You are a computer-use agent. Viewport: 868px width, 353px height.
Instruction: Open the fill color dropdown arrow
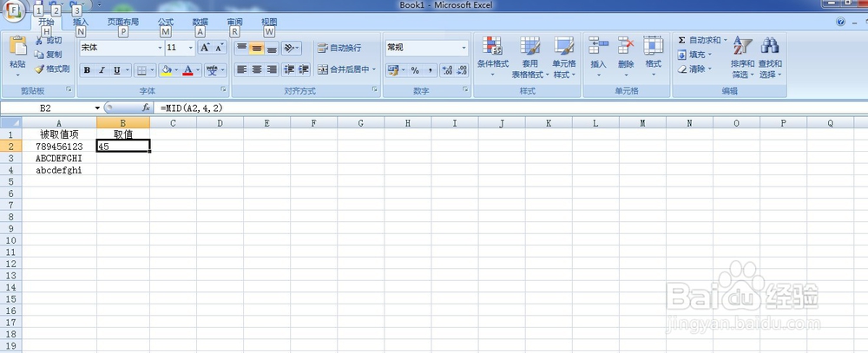[x=175, y=70]
